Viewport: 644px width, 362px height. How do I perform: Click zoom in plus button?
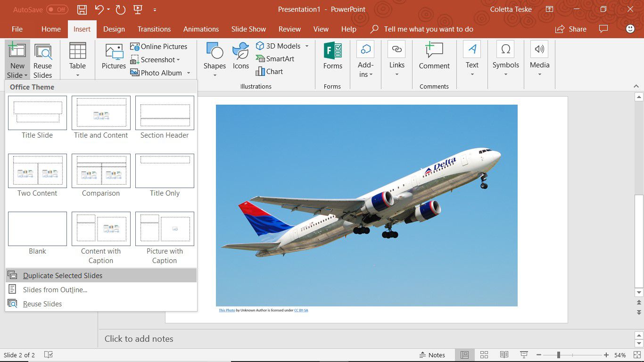[x=606, y=355]
